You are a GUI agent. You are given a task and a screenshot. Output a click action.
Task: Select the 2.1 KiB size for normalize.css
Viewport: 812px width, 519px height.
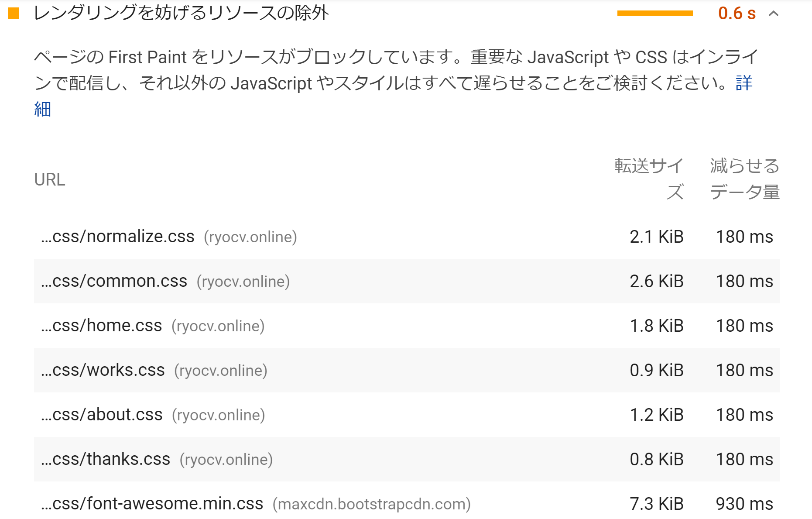657,237
